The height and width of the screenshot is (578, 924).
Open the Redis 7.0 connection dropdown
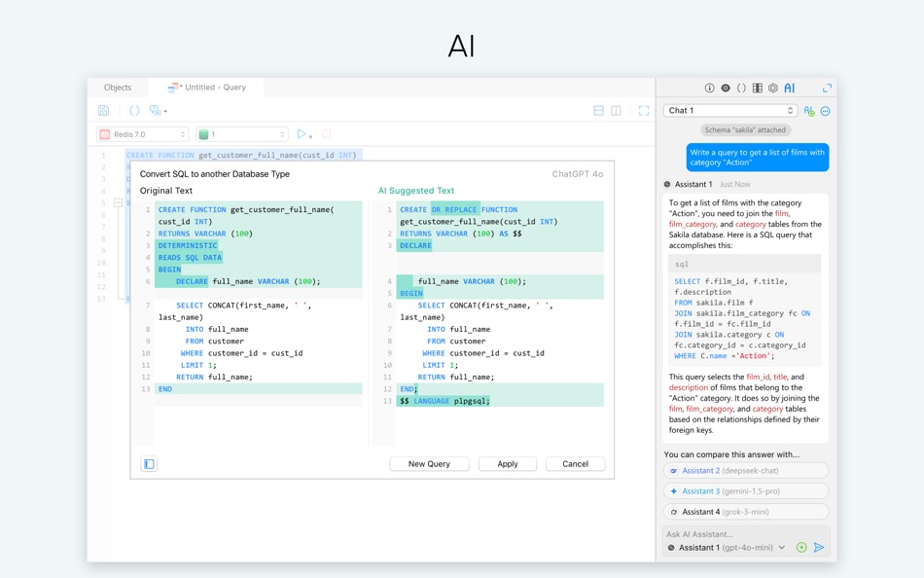(142, 134)
